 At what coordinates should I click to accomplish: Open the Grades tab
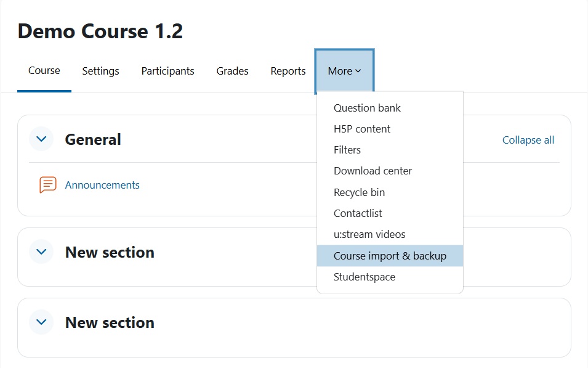coord(233,71)
